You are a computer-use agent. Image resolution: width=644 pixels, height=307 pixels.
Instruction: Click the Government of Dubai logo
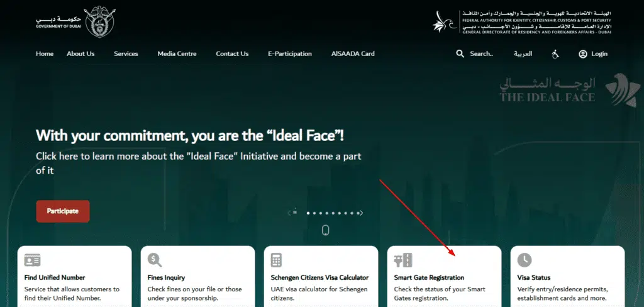point(75,21)
